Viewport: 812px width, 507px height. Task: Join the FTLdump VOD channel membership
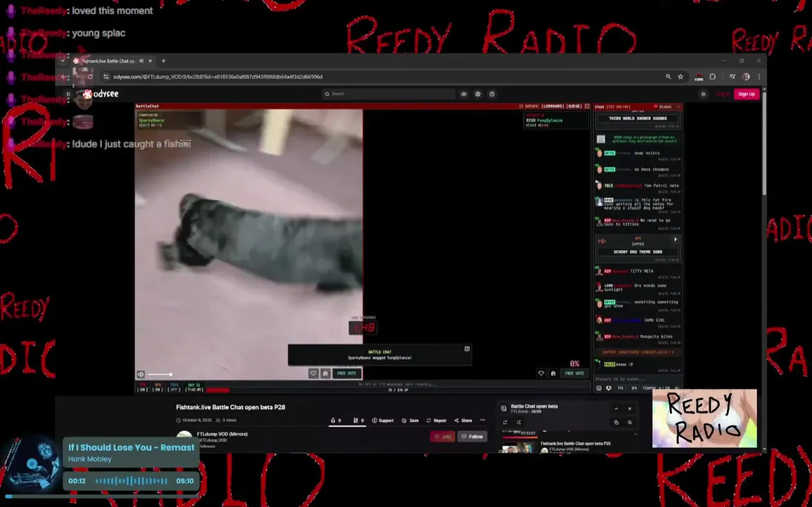click(x=443, y=437)
